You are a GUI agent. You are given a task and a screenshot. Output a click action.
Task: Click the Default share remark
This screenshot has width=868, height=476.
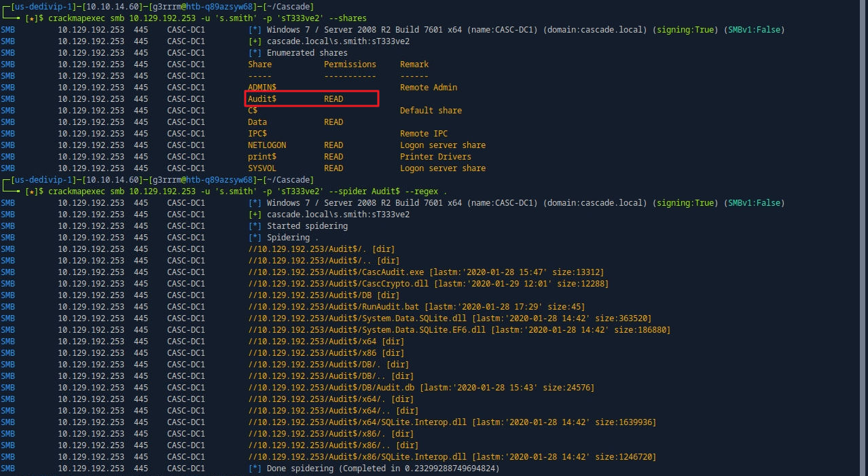pyautogui.click(x=431, y=111)
